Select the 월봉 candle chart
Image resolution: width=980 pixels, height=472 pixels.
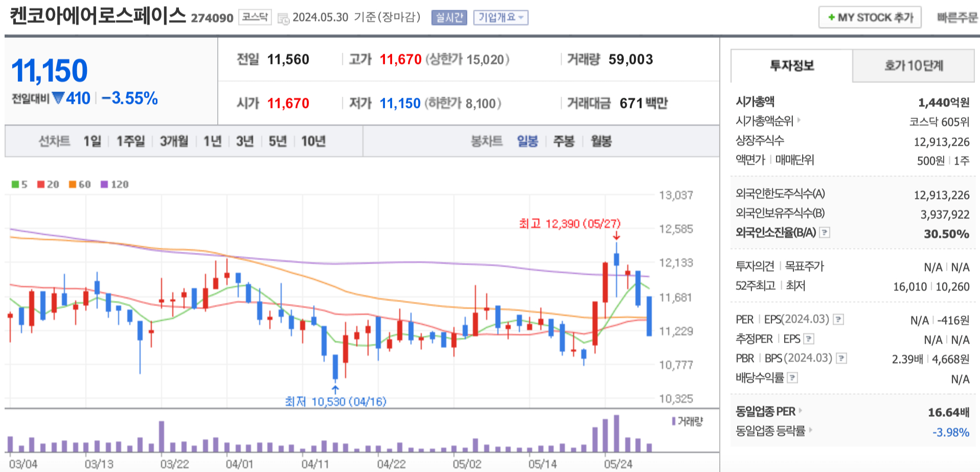coord(601,141)
